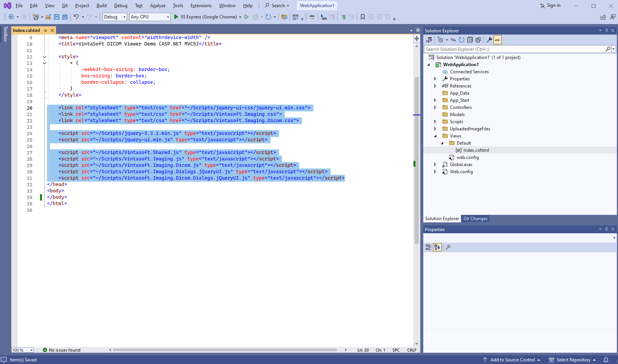The image size is (618, 364).
Task: Expand the Controllers folder node
Action: 435,107
